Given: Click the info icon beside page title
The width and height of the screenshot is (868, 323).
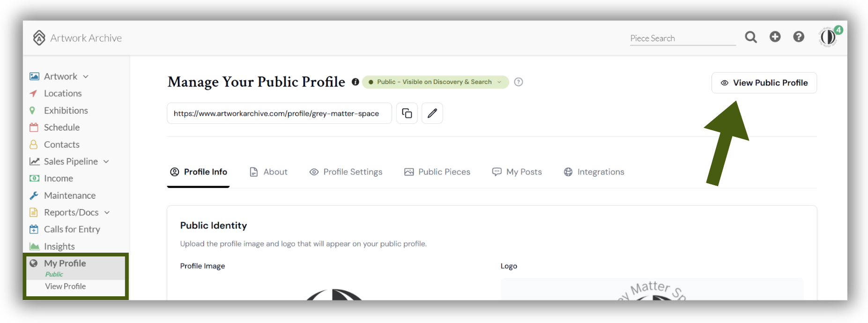Looking at the screenshot, I should (x=356, y=82).
